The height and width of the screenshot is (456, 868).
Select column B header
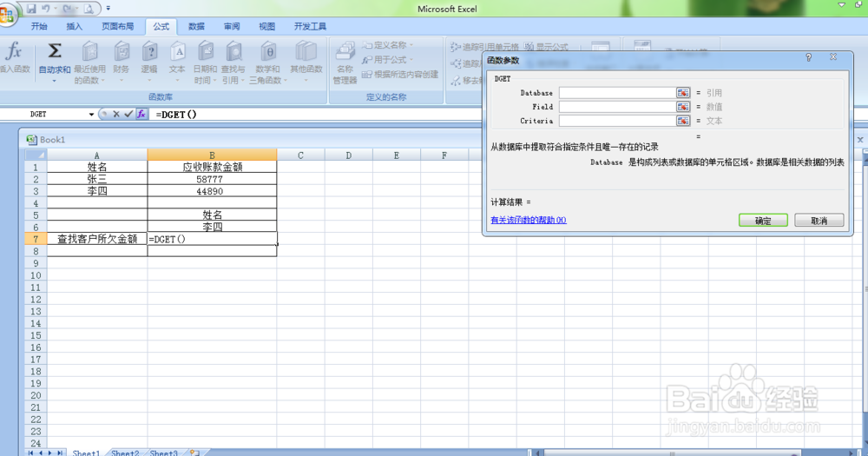(x=212, y=155)
